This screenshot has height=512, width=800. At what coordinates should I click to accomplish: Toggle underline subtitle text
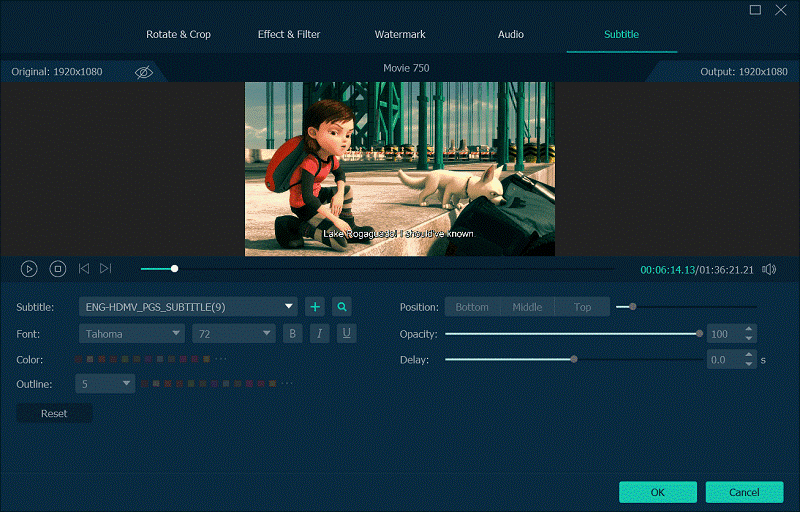346,334
